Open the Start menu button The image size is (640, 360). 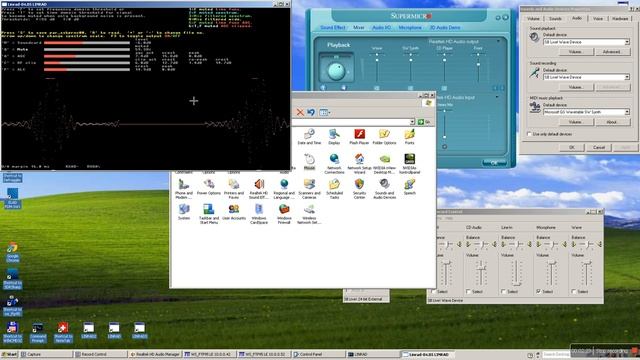point(10,354)
